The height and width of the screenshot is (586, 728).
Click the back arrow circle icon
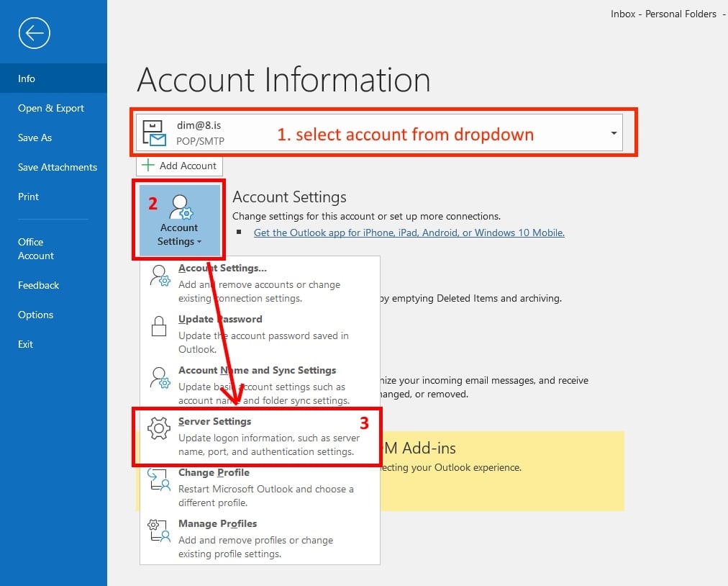pos(35,33)
